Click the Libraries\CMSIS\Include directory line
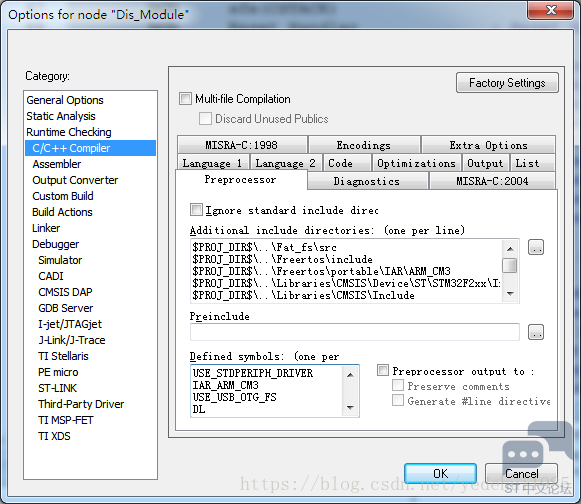Screen dimensions: 581x504 click(303, 295)
